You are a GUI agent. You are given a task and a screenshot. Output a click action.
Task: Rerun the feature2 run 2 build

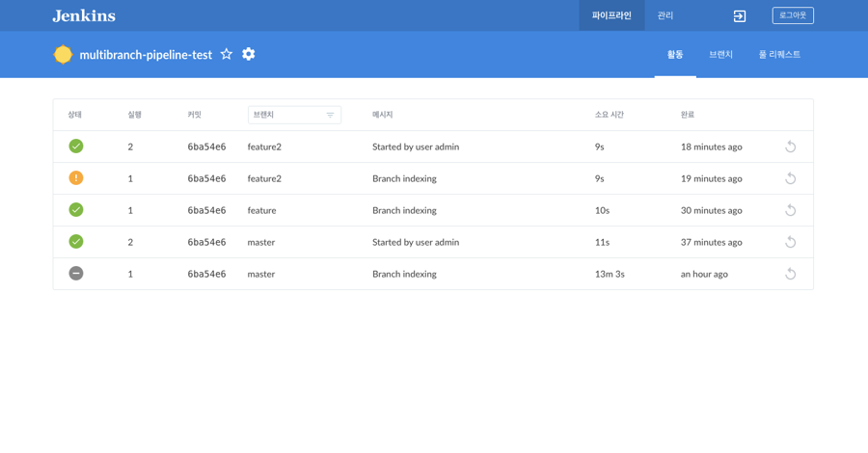coord(790,147)
